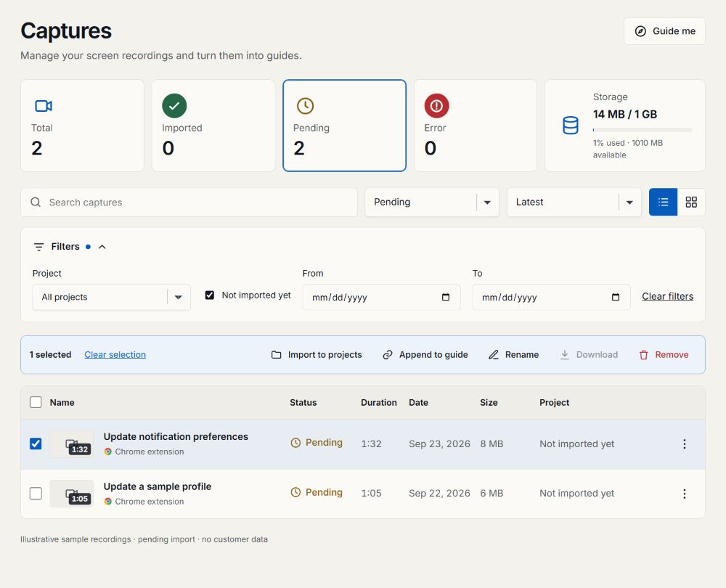Open more options for Update notification preferences
The width and height of the screenshot is (726, 588).
tap(685, 444)
